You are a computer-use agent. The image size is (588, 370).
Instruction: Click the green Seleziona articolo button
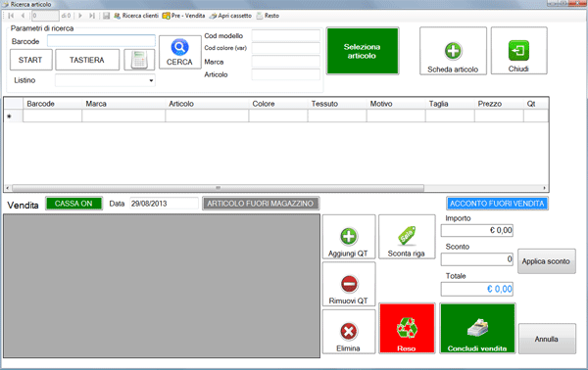363,51
